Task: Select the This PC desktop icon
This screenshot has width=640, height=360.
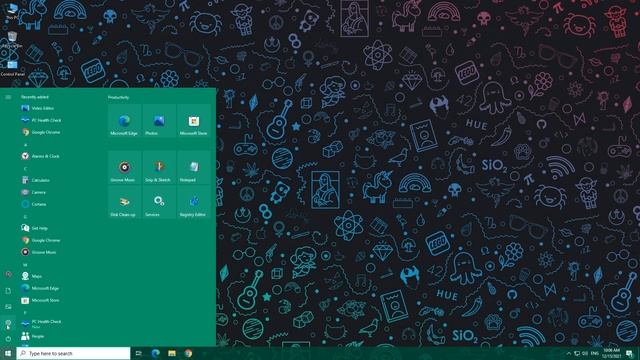Action: tap(12, 11)
